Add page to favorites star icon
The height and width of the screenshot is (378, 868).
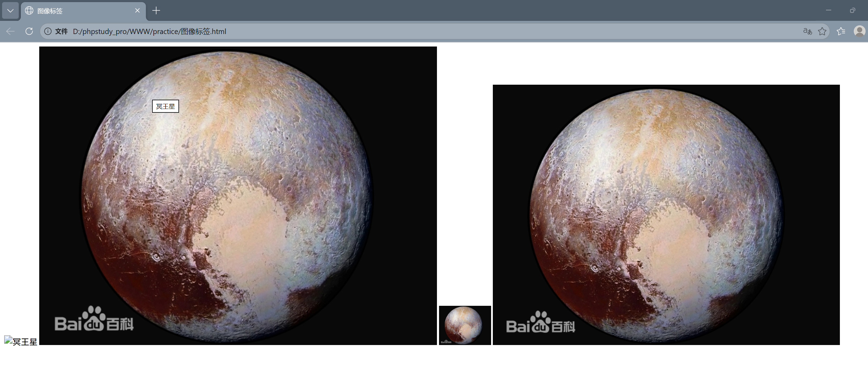pos(822,31)
